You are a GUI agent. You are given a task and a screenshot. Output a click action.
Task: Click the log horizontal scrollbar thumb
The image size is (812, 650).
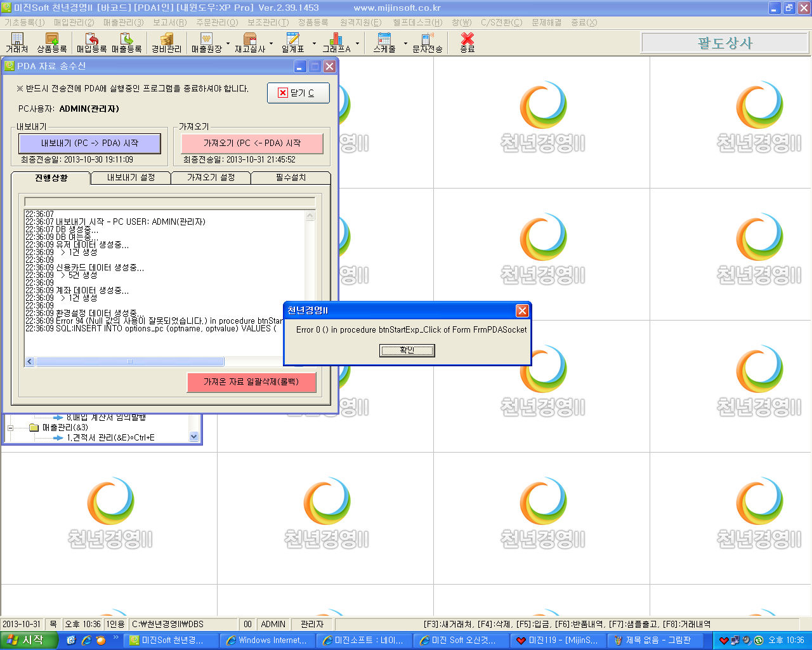[x=130, y=362]
